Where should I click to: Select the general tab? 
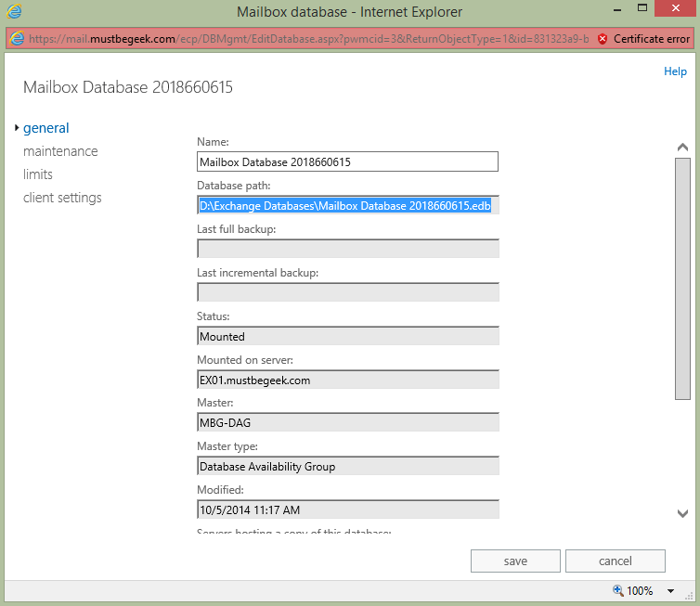click(46, 128)
